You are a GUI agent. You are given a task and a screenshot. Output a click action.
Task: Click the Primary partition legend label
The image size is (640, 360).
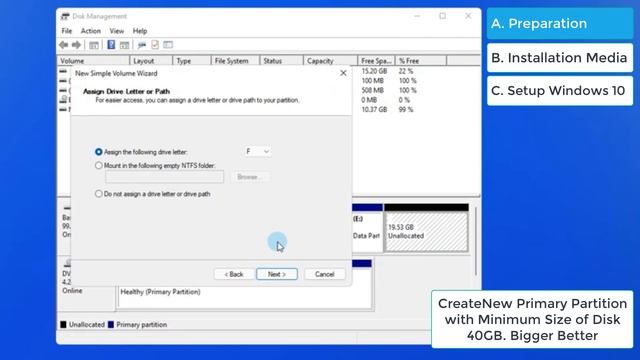(142, 325)
